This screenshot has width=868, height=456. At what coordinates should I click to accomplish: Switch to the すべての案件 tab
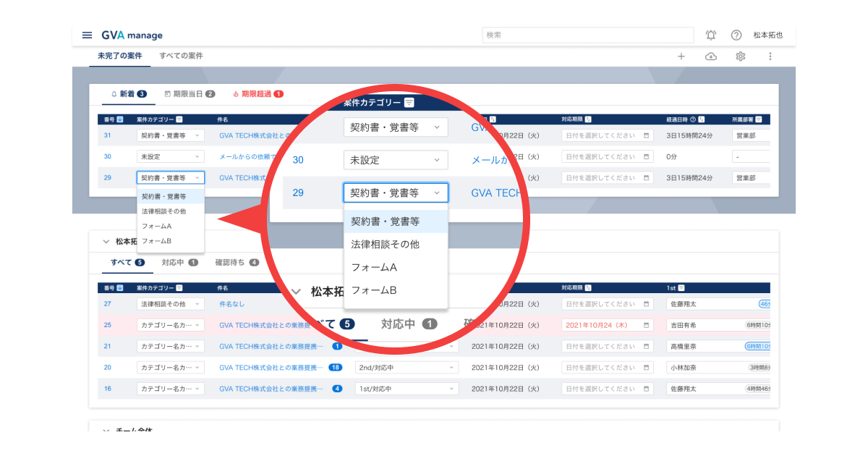(181, 56)
